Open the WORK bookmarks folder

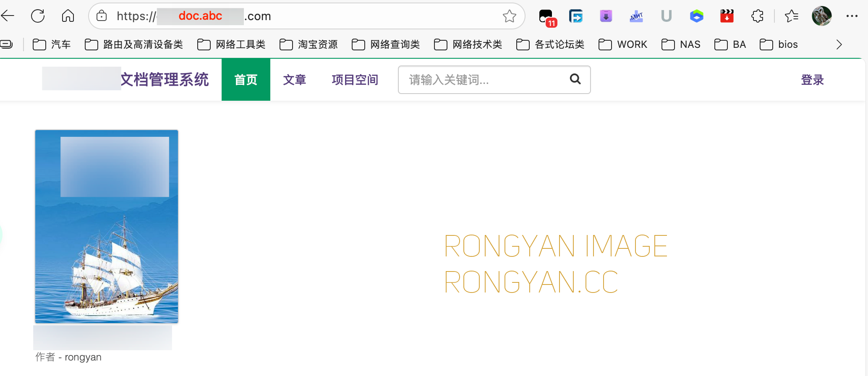coord(623,44)
